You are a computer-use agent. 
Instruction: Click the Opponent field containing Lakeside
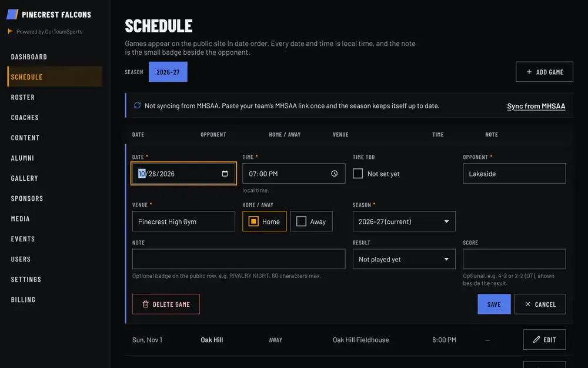pyautogui.click(x=514, y=174)
